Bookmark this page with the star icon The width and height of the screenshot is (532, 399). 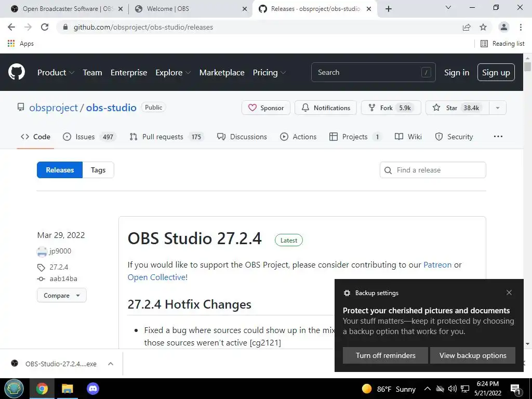click(483, 27)
